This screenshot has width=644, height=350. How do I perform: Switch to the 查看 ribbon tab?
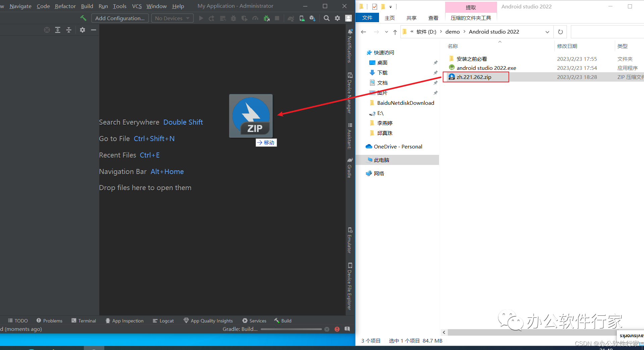pyautogui.click(x=433, y=18)
